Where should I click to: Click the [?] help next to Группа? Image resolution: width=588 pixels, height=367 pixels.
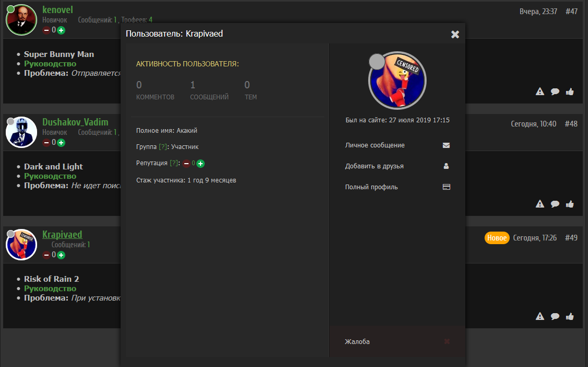pos(163,147)
